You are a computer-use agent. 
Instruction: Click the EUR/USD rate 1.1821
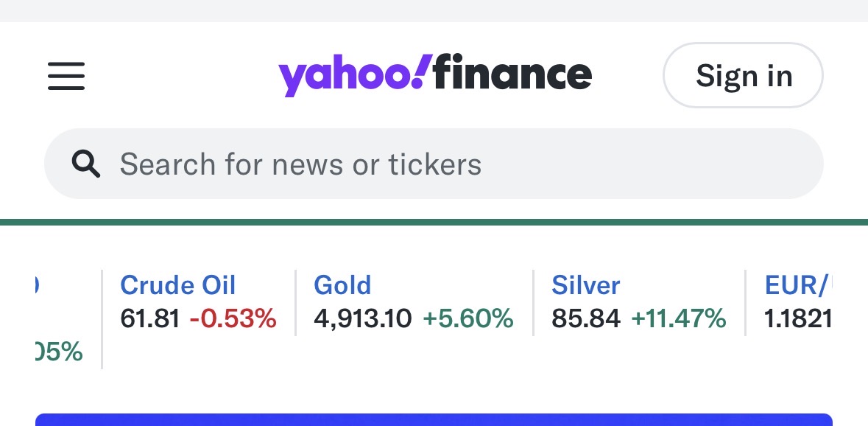(x=799, y=318)
